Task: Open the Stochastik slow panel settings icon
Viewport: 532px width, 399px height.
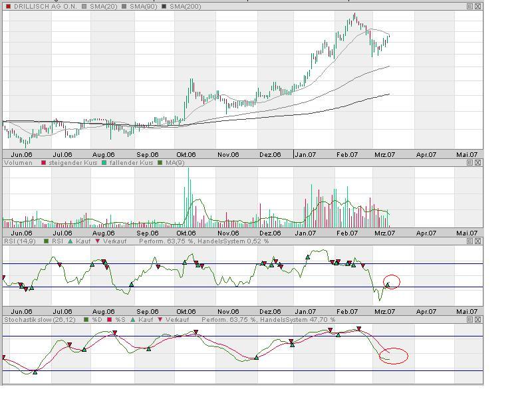Action: click(x=469, y=320)
